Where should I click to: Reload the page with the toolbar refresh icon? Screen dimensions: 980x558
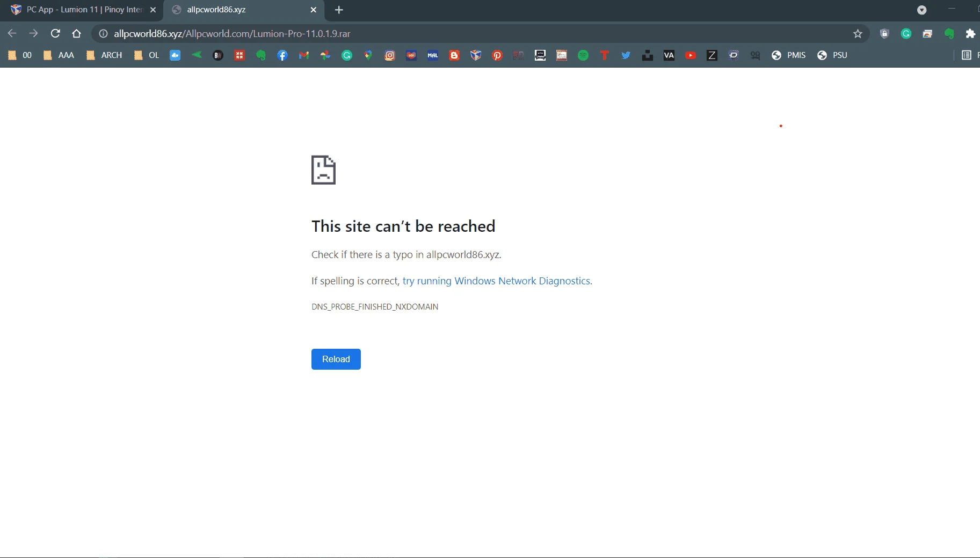pos(55,33)
